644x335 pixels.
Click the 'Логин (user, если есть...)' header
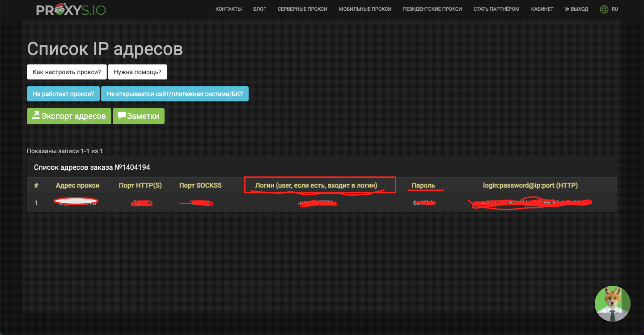(x=316, y=185)
